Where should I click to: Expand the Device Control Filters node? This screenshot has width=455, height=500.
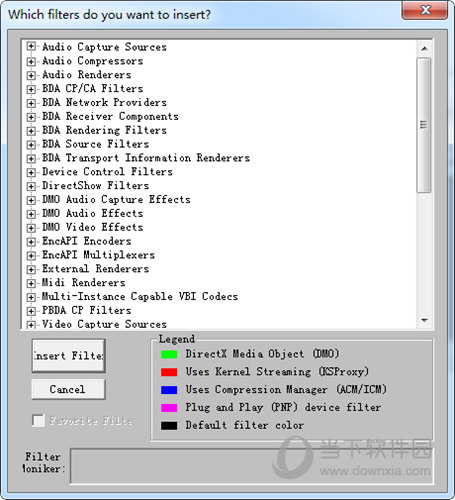pyautogui.click(x=31, y=172)
